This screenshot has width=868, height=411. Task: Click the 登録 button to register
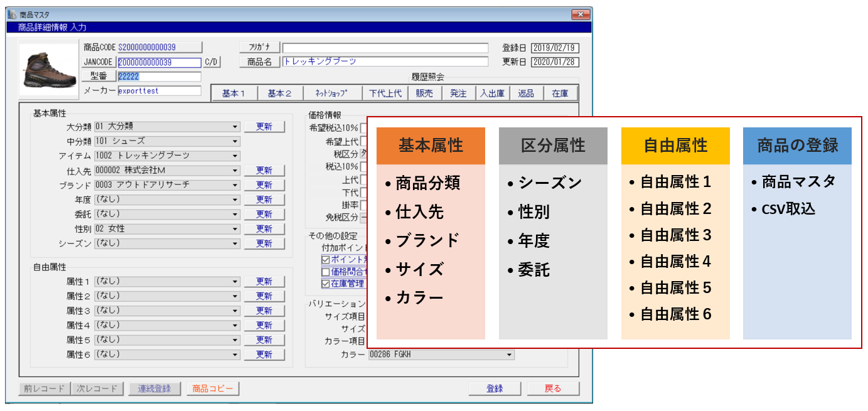pos(494,388)
